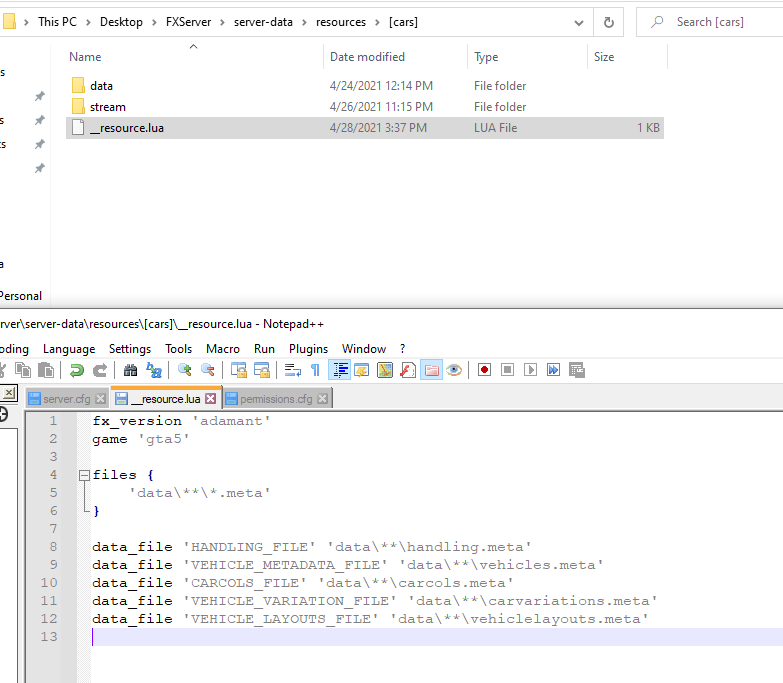The height and width of the screenshot is (683, 783).
Task: Start macro recording with the red dot
Action: point(484,370)
